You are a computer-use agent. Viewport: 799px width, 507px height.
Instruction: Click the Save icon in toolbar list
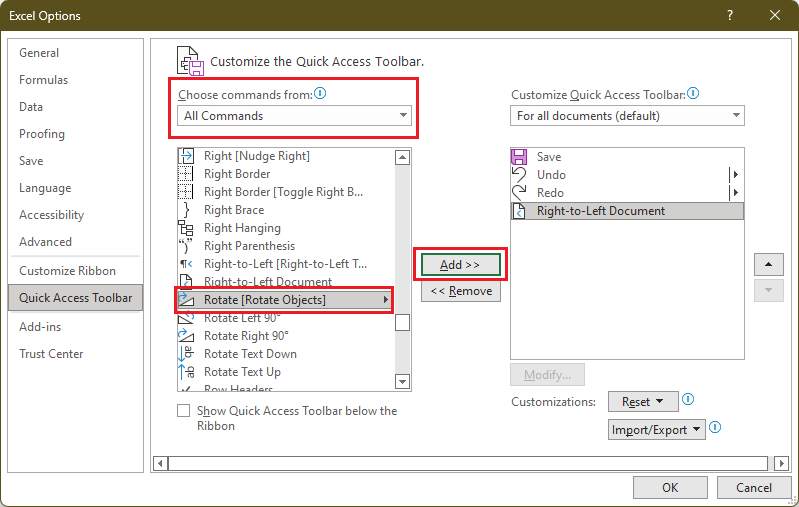(519, 156)
